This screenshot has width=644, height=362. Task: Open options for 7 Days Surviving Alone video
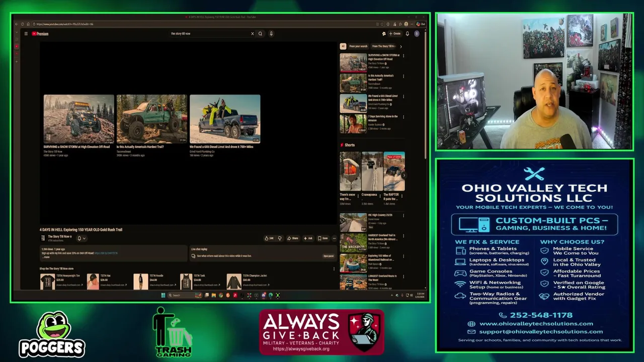[x=403, y=117]
